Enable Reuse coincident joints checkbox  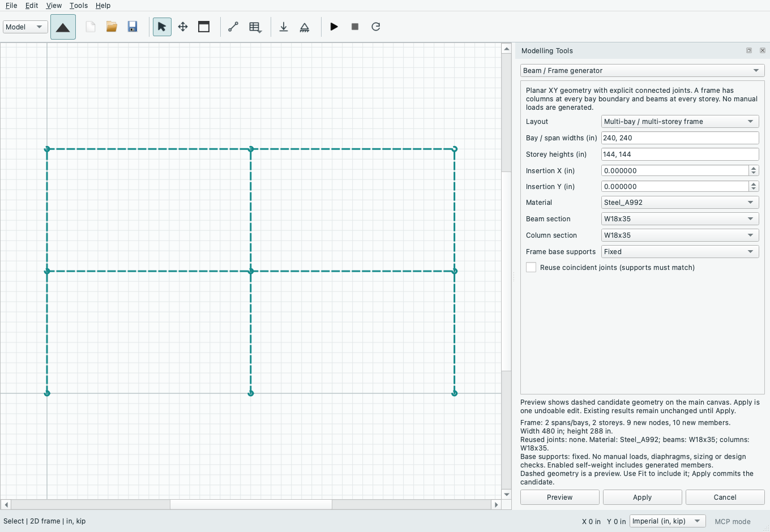(x=531, y=268)
